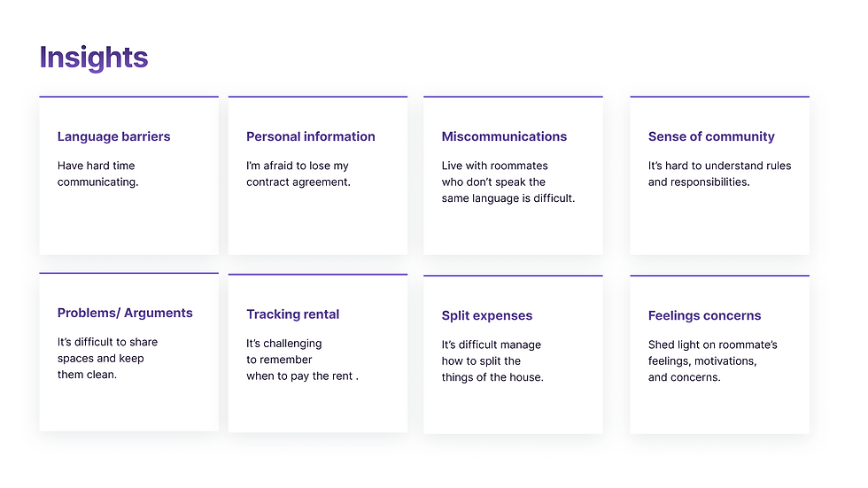Image resolution: width=868 pixels, height=488 pixels.
Task: Click the purple line above the Tracking rental card
Action: (x=317, y=275)
